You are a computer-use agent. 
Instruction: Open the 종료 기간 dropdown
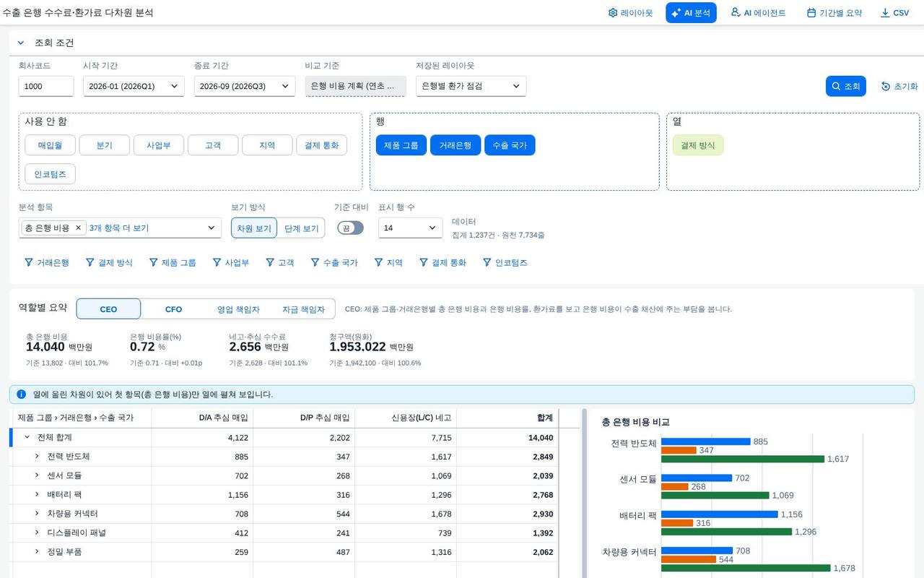[245, 86]
